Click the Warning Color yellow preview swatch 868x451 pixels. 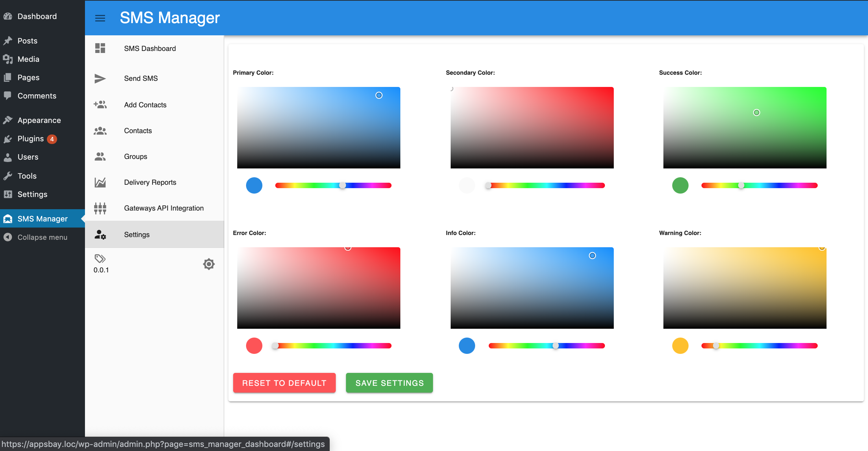point(680,346)
